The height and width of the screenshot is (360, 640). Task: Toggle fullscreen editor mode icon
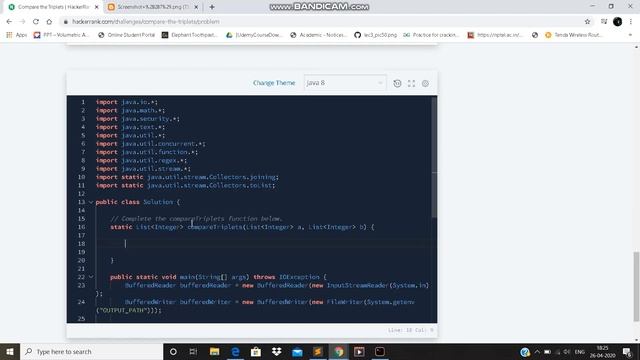pos(411,83)
